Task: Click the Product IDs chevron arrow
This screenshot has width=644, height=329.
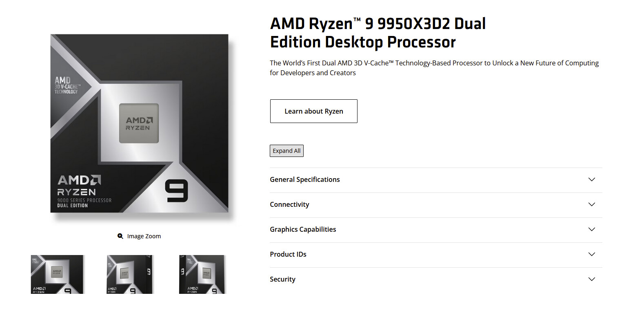Action: [591, 254]
